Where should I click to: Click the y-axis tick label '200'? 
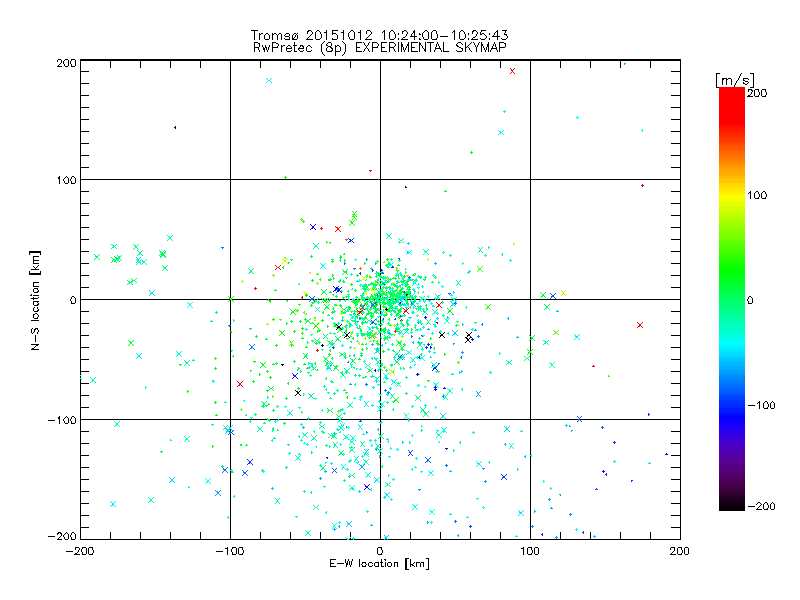tap(66, 63)
